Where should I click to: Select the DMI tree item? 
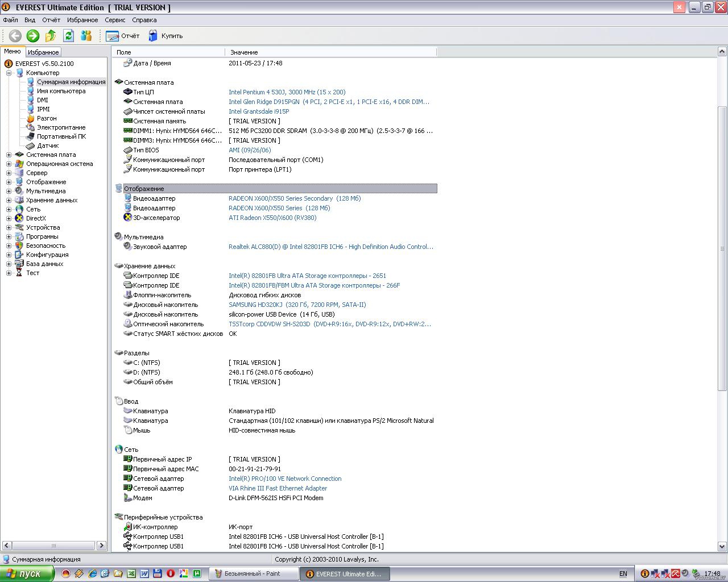[x=43, y=100]
